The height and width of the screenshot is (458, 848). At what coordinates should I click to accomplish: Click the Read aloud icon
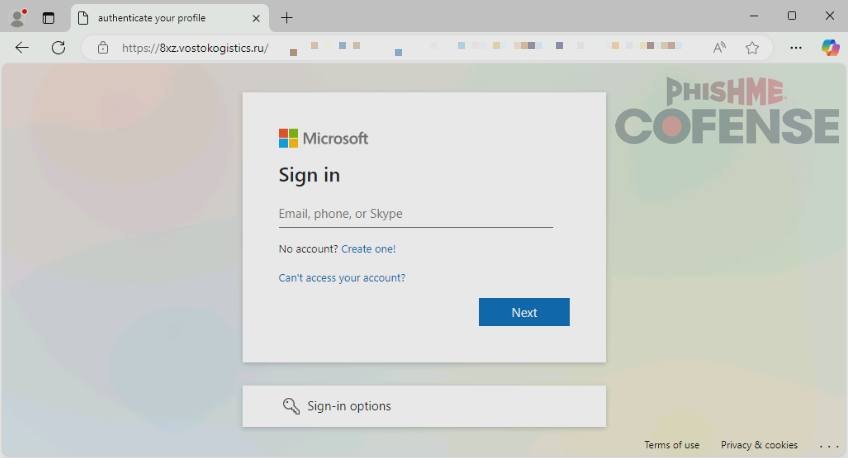pyautogui.click(x=719, y=47)
